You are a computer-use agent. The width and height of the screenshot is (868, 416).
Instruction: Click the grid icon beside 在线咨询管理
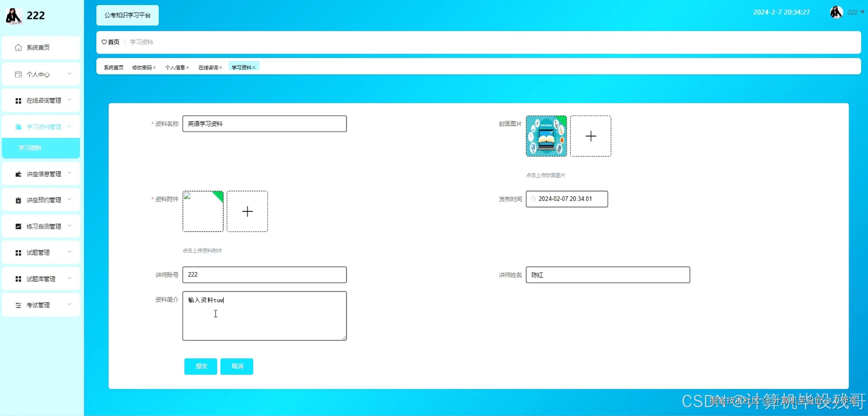click(x=18, y=101)
